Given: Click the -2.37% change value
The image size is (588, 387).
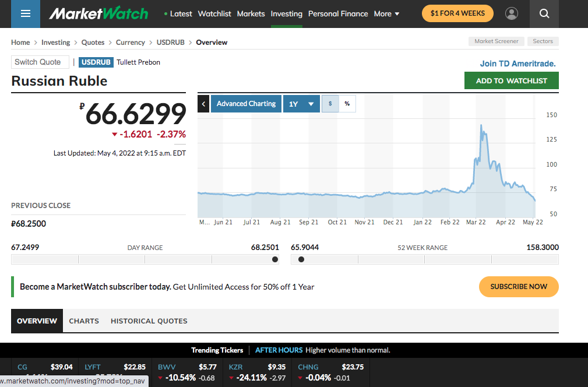Looking at the screenshot, I should pyautogui.click(x=171, y=134).
